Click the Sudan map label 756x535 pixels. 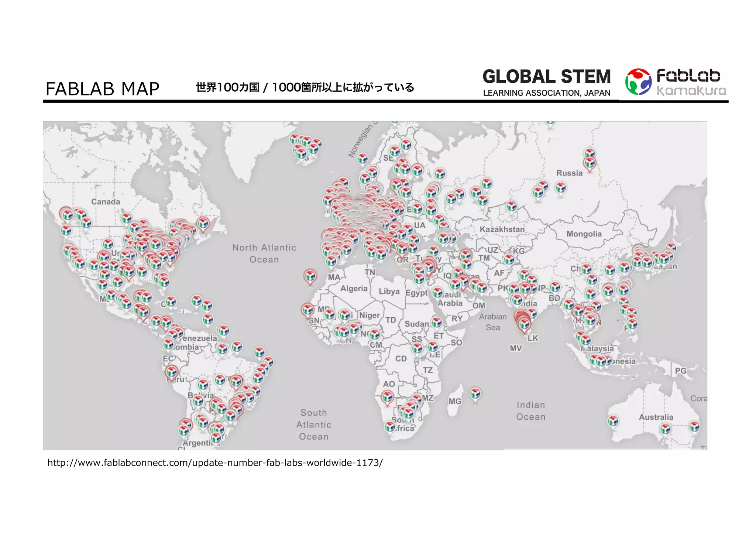(417, 324)
